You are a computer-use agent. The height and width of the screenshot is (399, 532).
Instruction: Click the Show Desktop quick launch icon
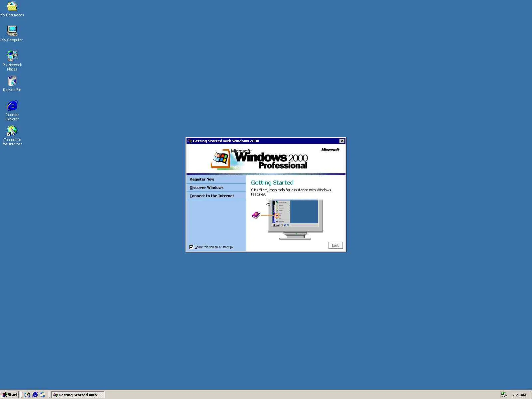(x=27, y=395)
